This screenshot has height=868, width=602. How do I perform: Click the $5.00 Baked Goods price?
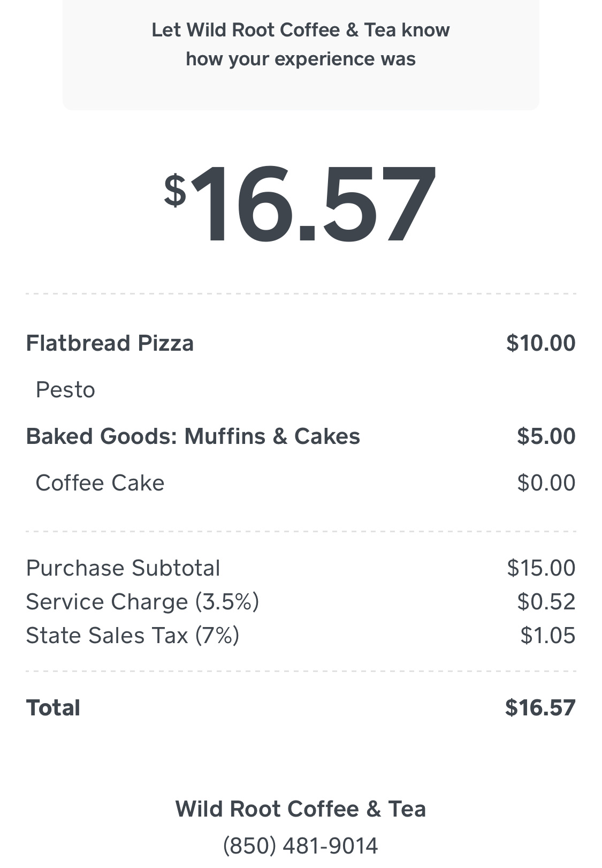click(x=546, y=436)
